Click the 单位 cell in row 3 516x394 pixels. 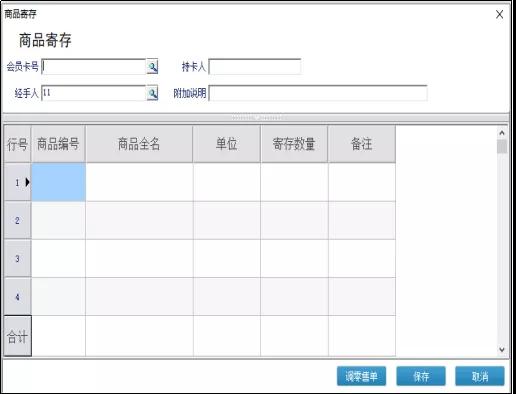[x=227, y=258]
